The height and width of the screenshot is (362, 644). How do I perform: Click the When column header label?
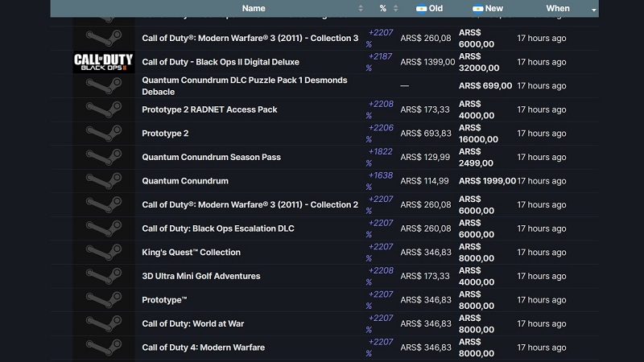[557, 9]
